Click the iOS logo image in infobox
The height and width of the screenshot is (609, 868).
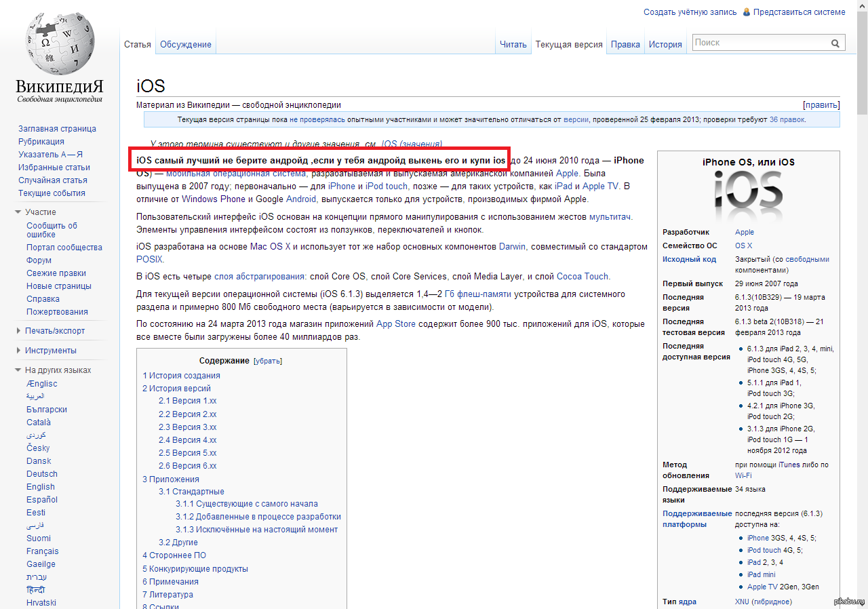[x=748, y=194]
